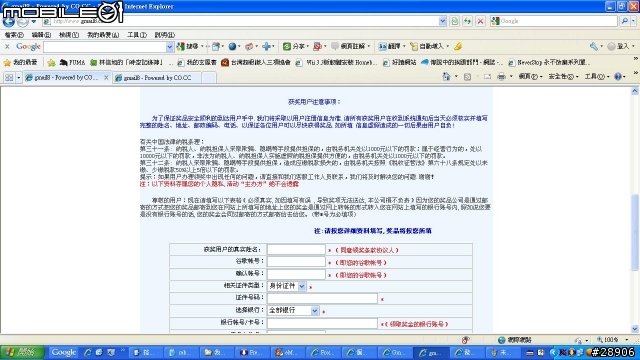Click the 银行帐号/卡号 bank account field
The height and width of the screenshot is (360, 640).
point(322,323)
